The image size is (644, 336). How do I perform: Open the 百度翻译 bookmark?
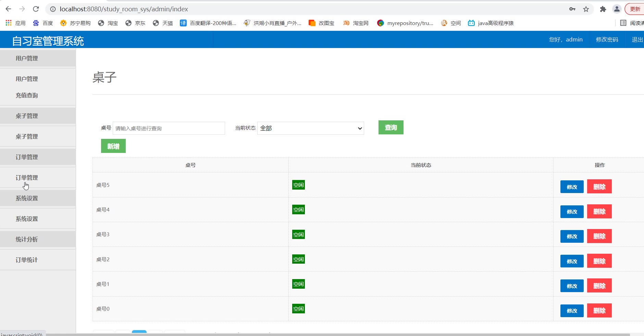[208, 23]
